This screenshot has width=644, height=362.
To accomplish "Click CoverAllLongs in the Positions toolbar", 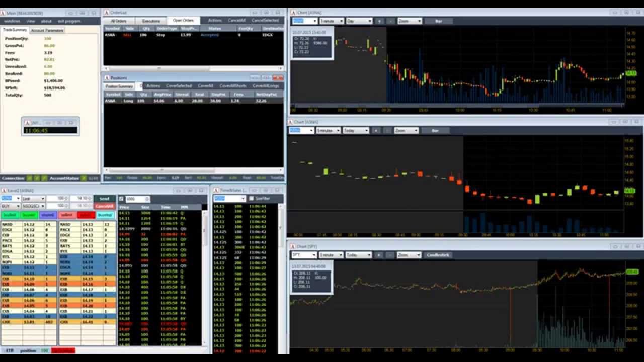I will pyautogui.click(x=266, y=86).
